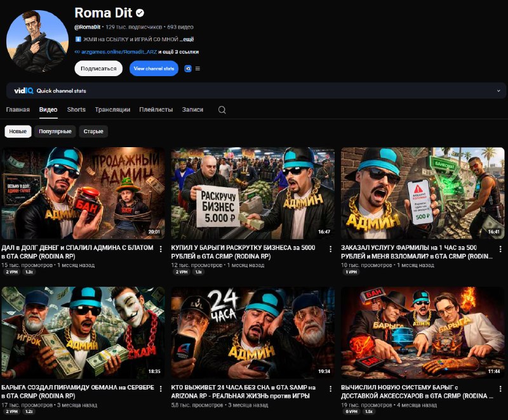Open the Плейлисты tab

coord(156,110)
